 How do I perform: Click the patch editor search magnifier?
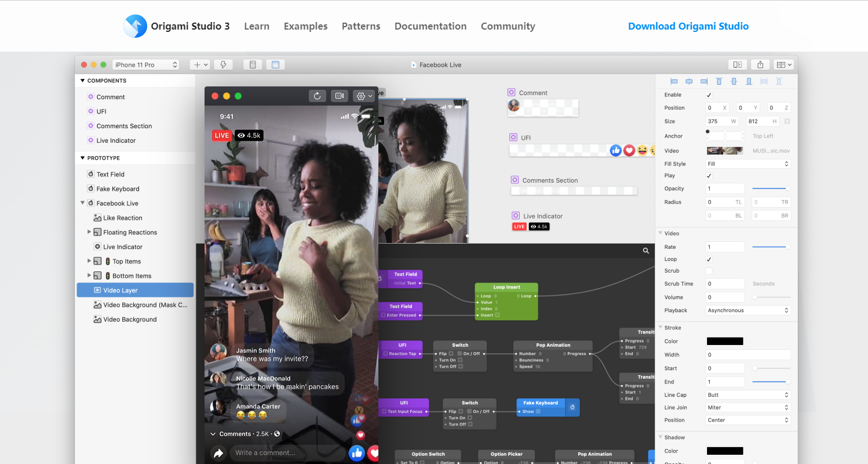(x=646, y=251)
